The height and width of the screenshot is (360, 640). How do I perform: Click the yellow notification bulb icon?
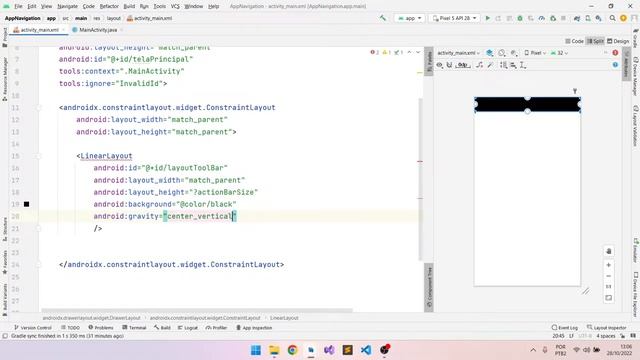(x=623, y=18)
